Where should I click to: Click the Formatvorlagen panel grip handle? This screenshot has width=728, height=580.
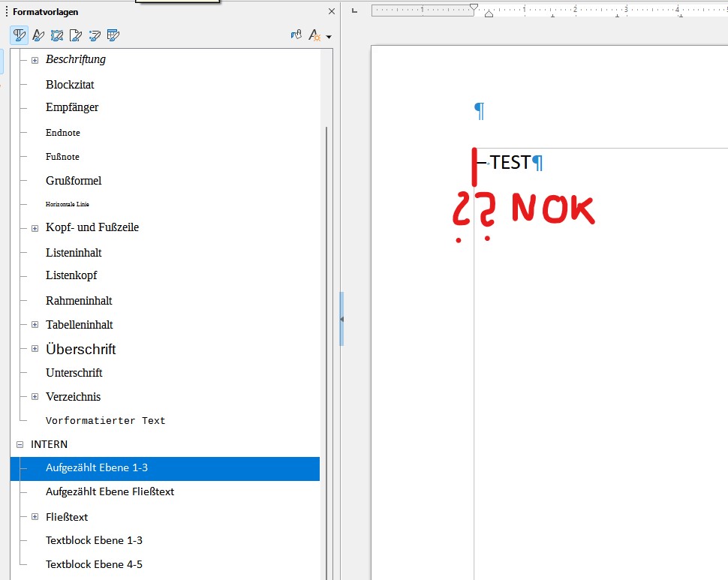tap(7, 11)
